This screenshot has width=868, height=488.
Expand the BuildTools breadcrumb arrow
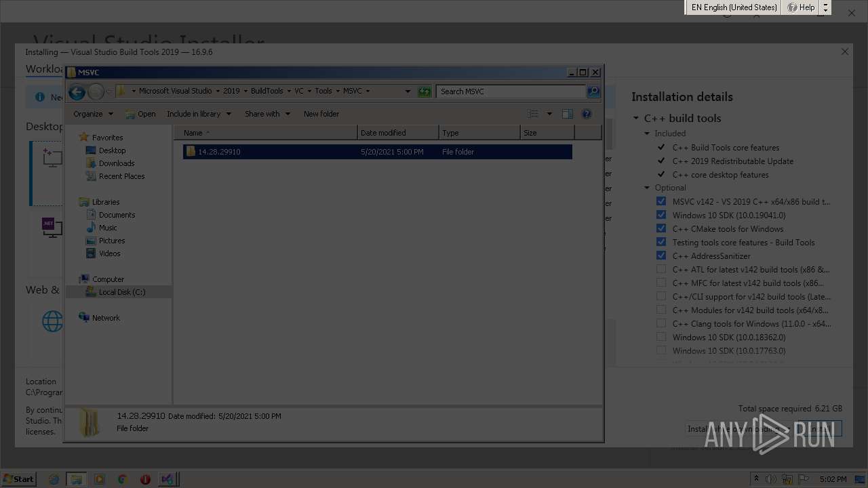[x=289, y=91]
